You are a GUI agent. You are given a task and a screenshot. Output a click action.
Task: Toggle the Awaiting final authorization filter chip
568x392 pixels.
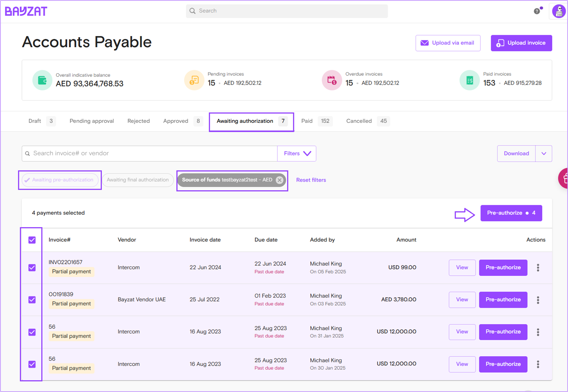click(138, 180)
